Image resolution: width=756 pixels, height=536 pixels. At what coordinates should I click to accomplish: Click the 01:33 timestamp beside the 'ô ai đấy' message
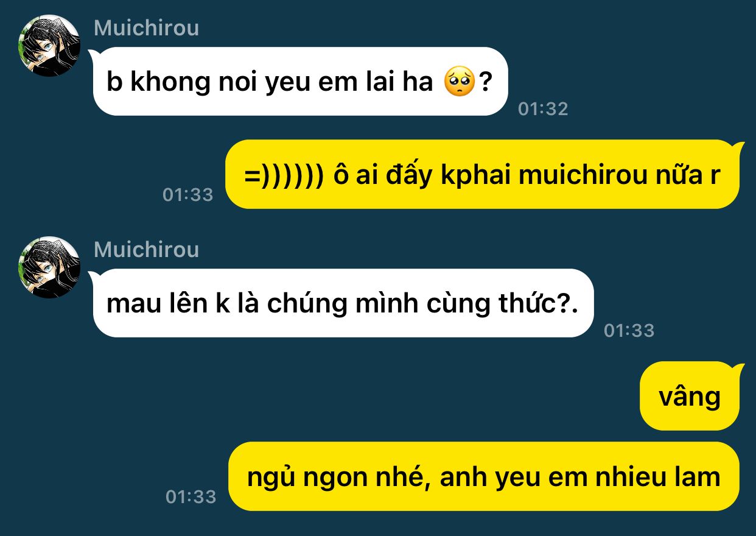[x=188, y=195]
